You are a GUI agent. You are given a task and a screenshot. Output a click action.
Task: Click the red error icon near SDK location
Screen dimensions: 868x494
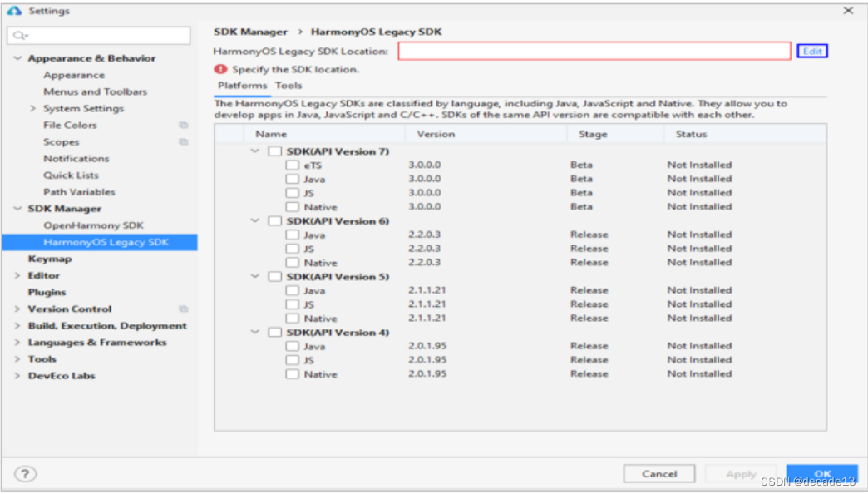click(x=220, y=69)
